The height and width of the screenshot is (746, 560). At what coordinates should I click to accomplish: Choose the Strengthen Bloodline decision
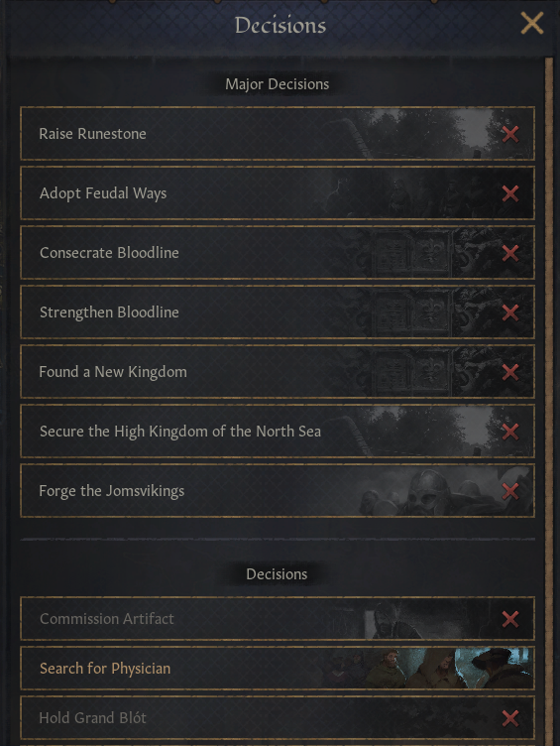(278, 312)
